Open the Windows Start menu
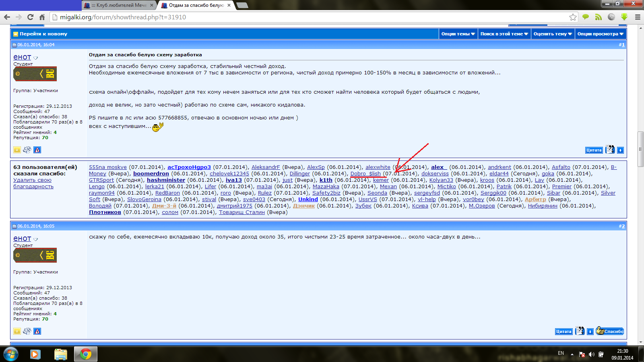This screenshot has height=362, width=644. 11,354
